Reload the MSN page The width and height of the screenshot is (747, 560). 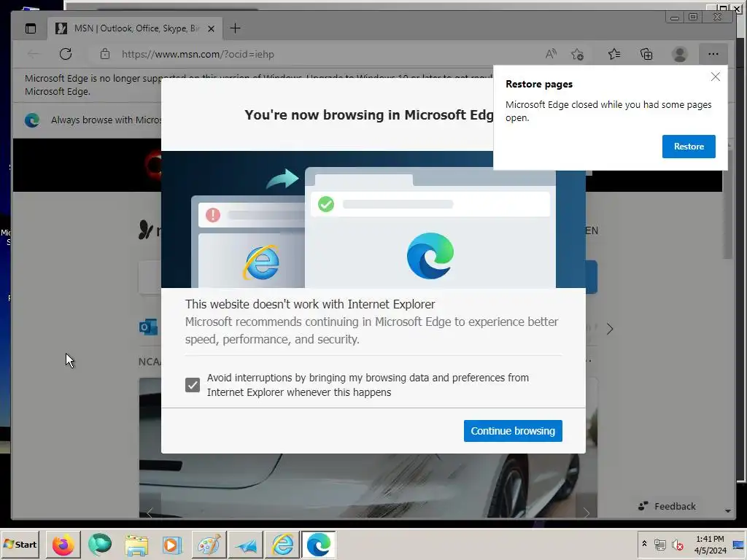click(x=66, y=54)
